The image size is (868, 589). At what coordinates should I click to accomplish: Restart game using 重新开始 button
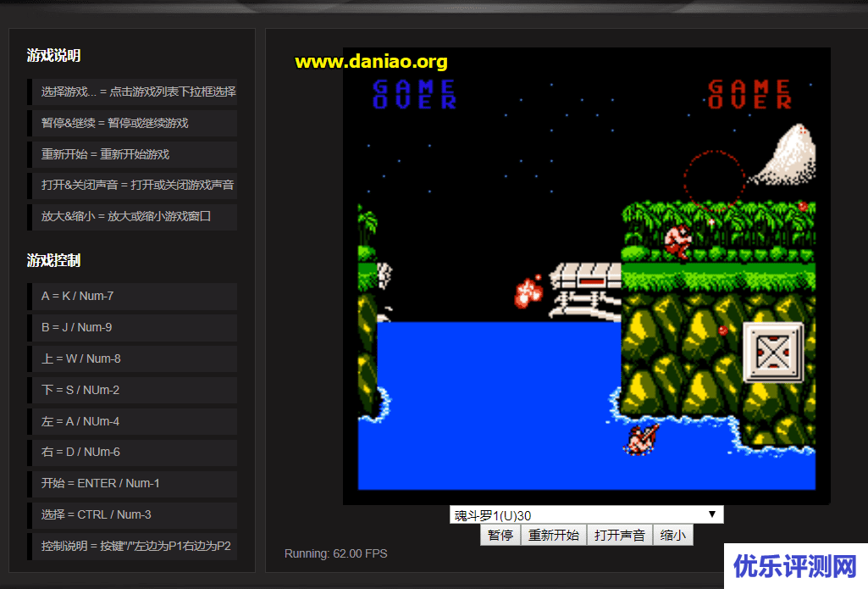pyautogui.click(x=553, y=535)
